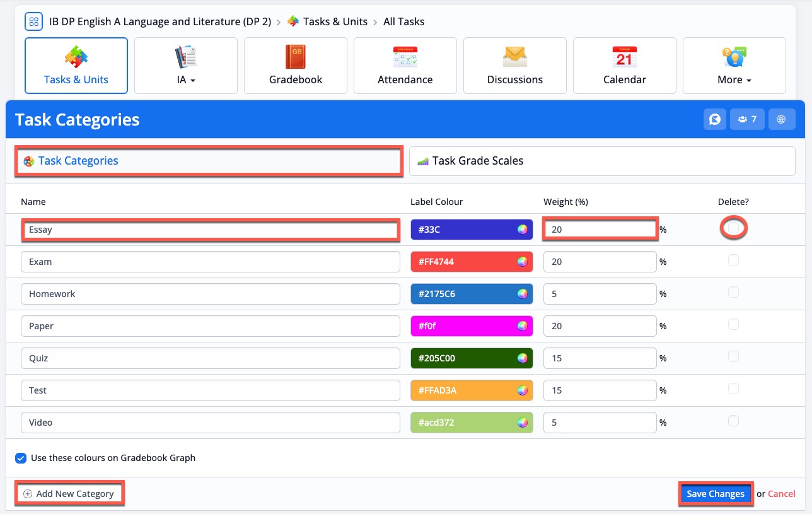Switch to the Task Grade Scales tab
This screenshot has width=812, height=514.
coord(602,161)
